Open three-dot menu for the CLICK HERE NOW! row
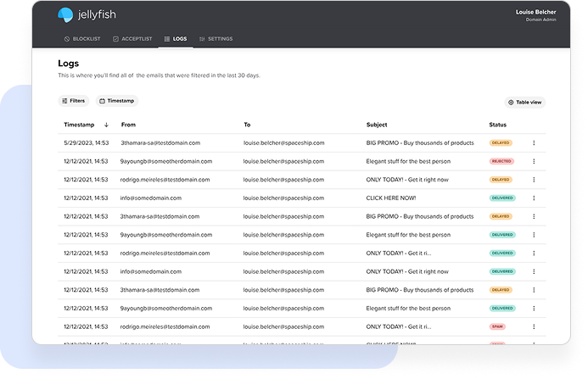 534,198
